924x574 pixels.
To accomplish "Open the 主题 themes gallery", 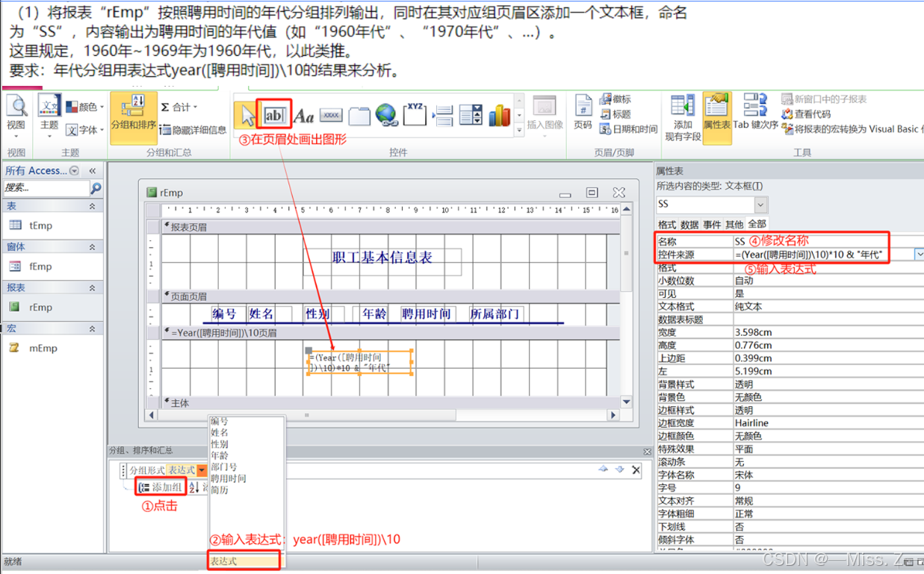I will (49, 113).
